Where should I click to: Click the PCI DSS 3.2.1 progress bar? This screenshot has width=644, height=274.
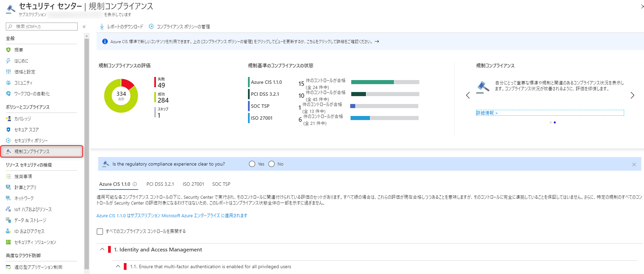pos(385,94)
